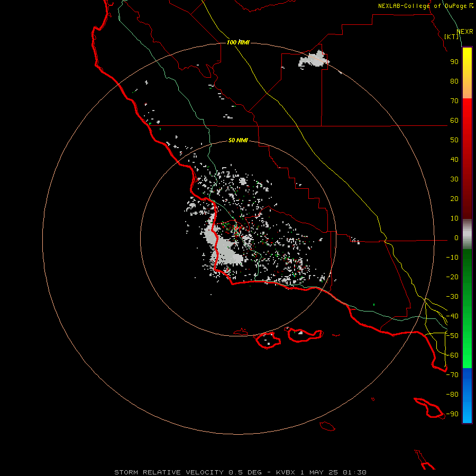The width and height of the screenshot is (476, 476).
Task: Click the -50 value on the velocity scale
Action: pos(452,336)
